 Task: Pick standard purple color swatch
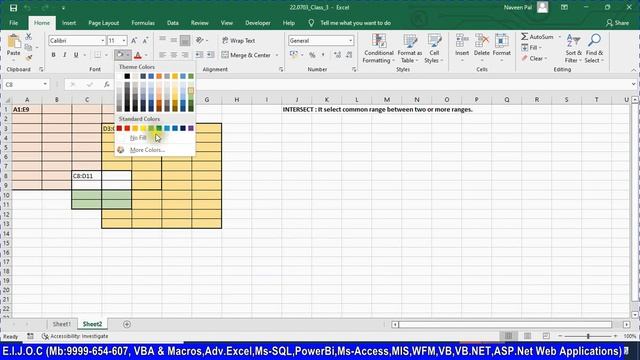[191, 128]
